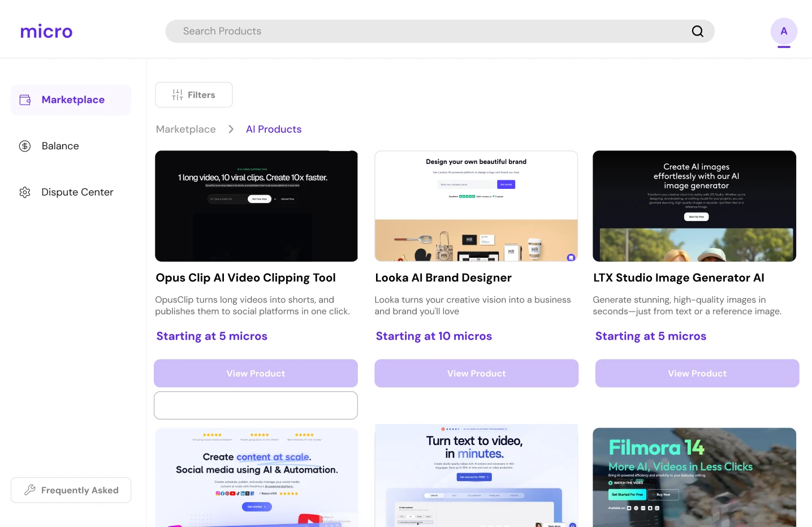Open the user avatar profile menu
The image size is (812, 527).
pyautogui.click(x=783, y=31)
